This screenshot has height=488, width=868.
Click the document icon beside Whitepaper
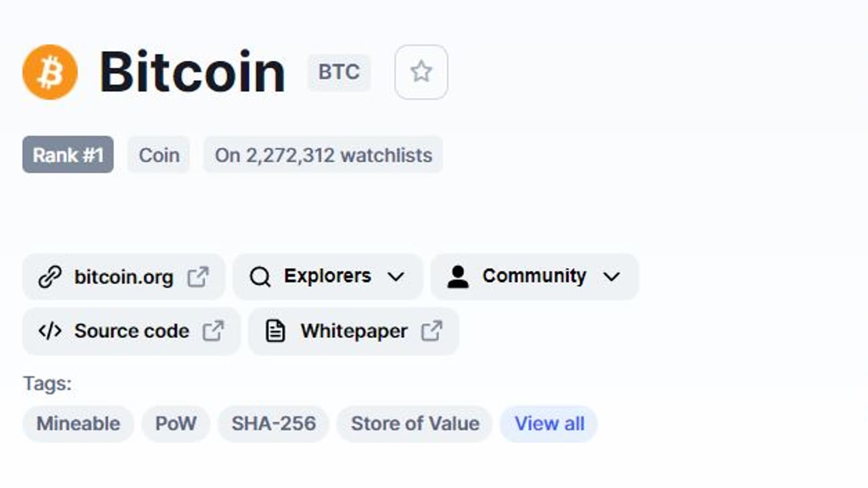275,331
